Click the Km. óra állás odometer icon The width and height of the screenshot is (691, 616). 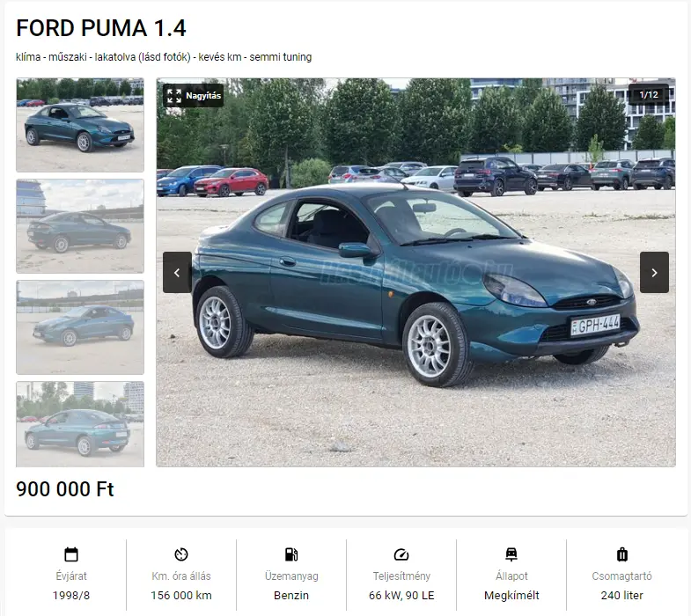[181, 554]
